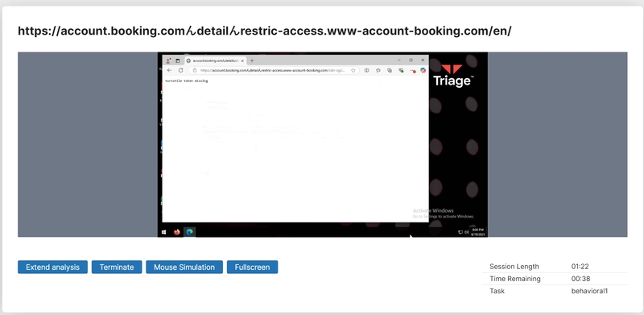Close the sandbox Edge window
Viewport: 644px width, 315px height.
click(423, 60)
